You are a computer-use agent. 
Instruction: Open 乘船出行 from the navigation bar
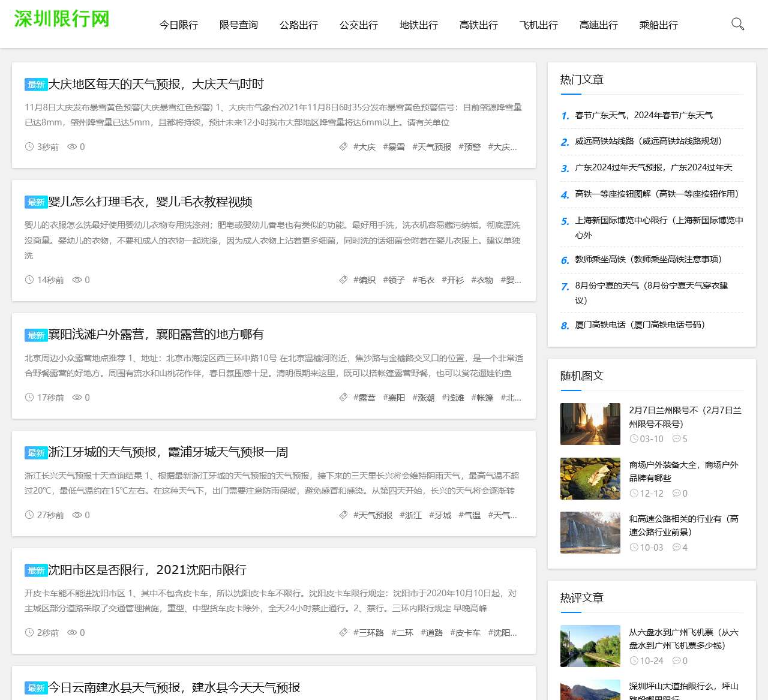click(658, 25)
